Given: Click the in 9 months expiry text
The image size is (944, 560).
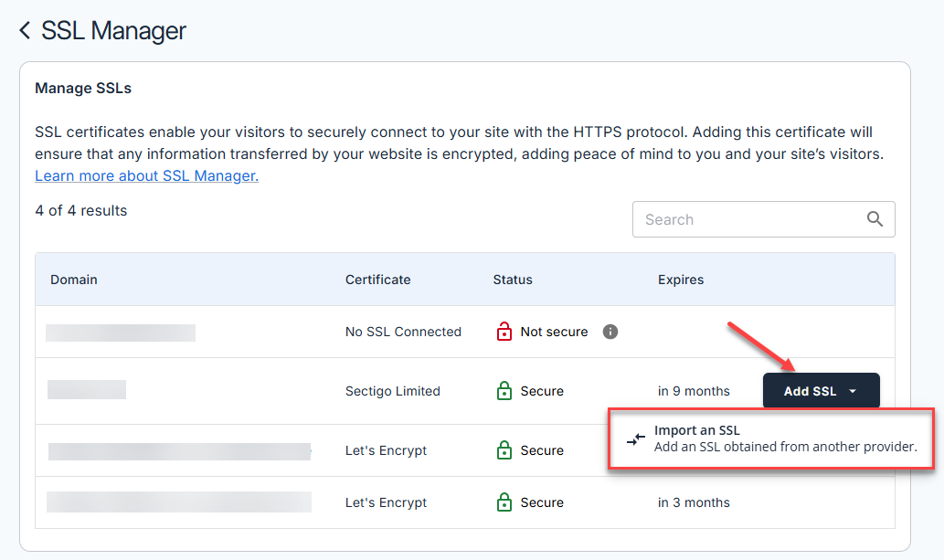Looking at the screenshot, I should [694, 391].
